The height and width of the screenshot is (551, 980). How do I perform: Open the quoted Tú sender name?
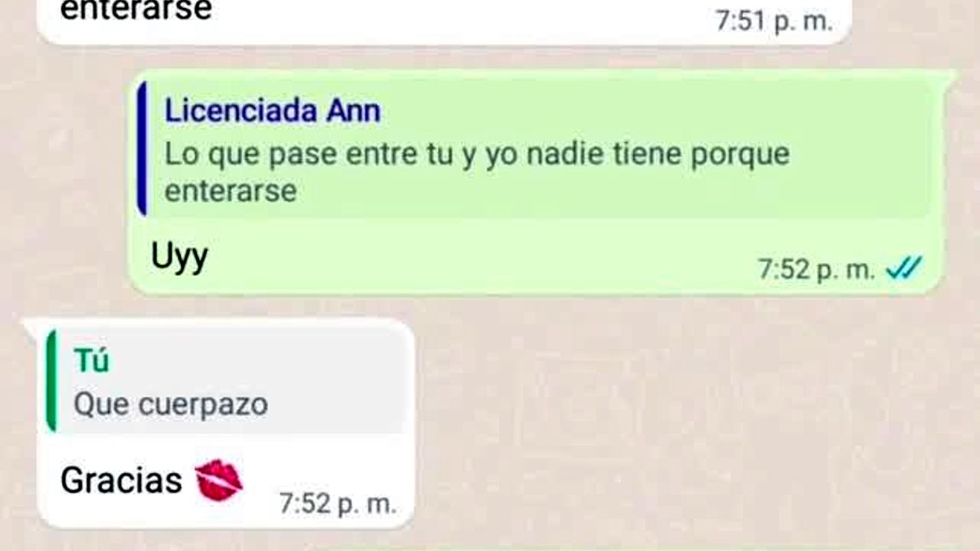tap(91, 360)
